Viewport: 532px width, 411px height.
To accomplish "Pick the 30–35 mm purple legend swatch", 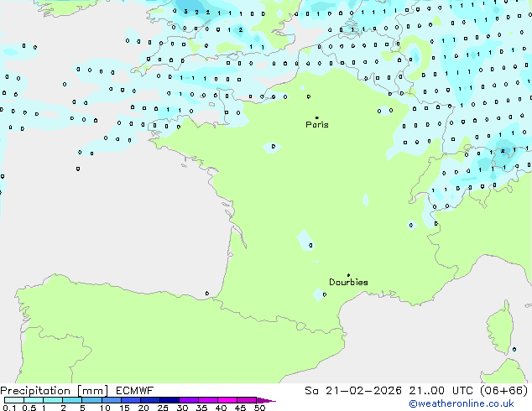I will pyautogui.click(x=189, y=400).
